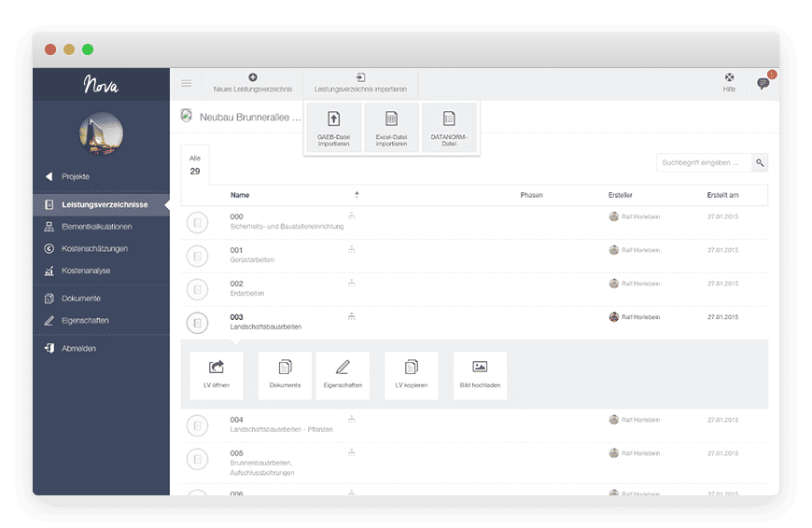This screenshot has height=528, width=812.
Task: Open entry Landschaftsbauarbeiten - Pflanzen
Action: pyautogui.click(x=281, y=430)
